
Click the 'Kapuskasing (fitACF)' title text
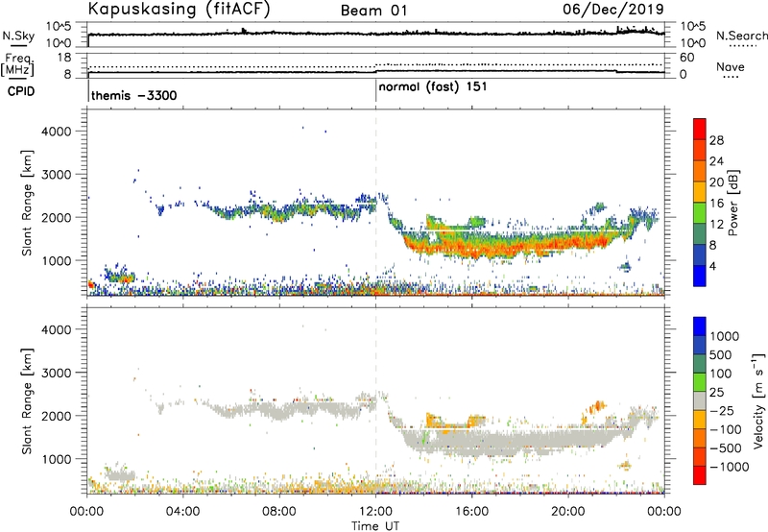click(x=179, y=10)
